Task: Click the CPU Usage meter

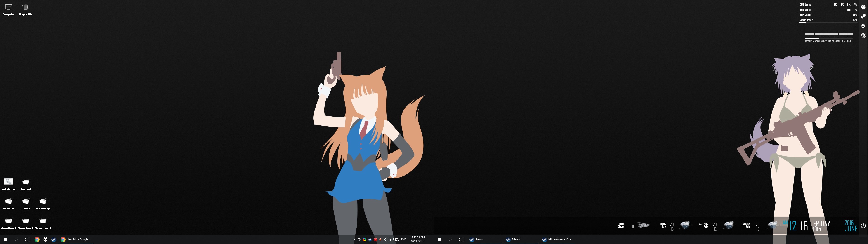Action: coord(828,5)
